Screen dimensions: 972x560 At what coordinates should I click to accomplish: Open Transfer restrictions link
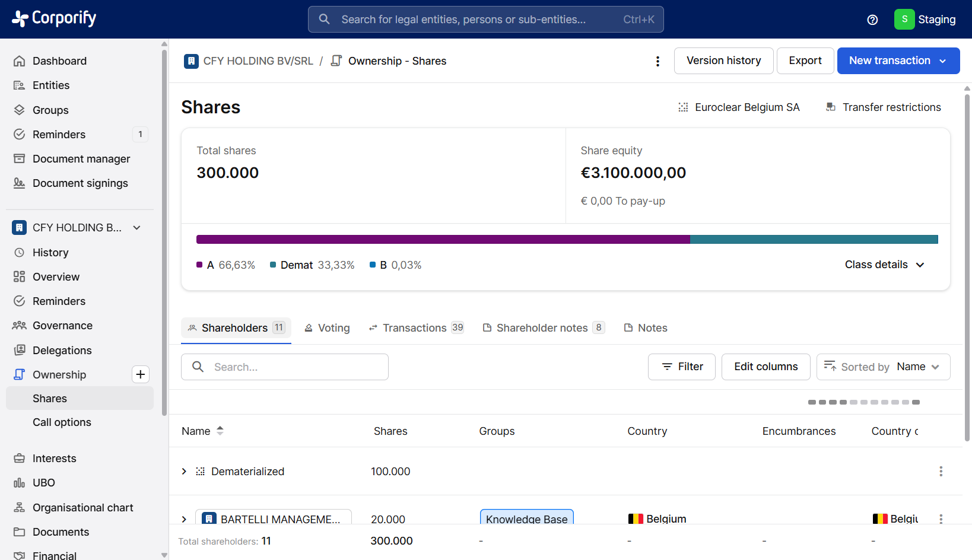pyautogui.click(x=883, y=107)
